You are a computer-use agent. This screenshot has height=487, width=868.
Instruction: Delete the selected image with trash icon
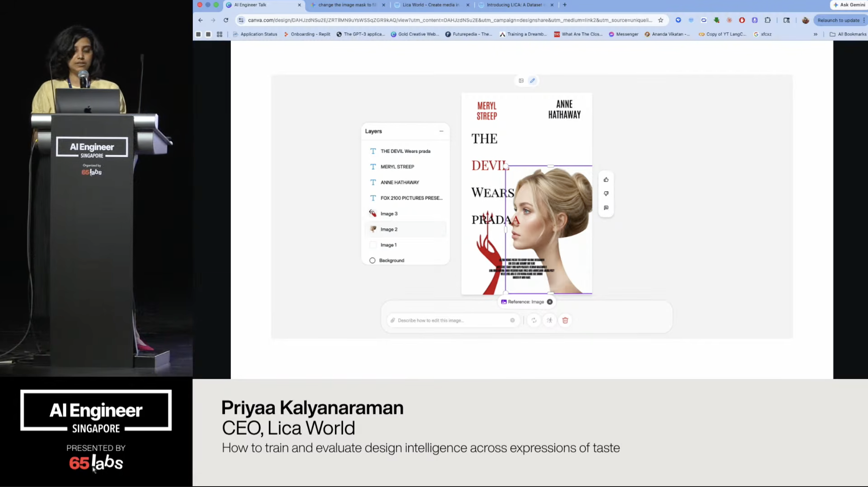pos(565,320)
